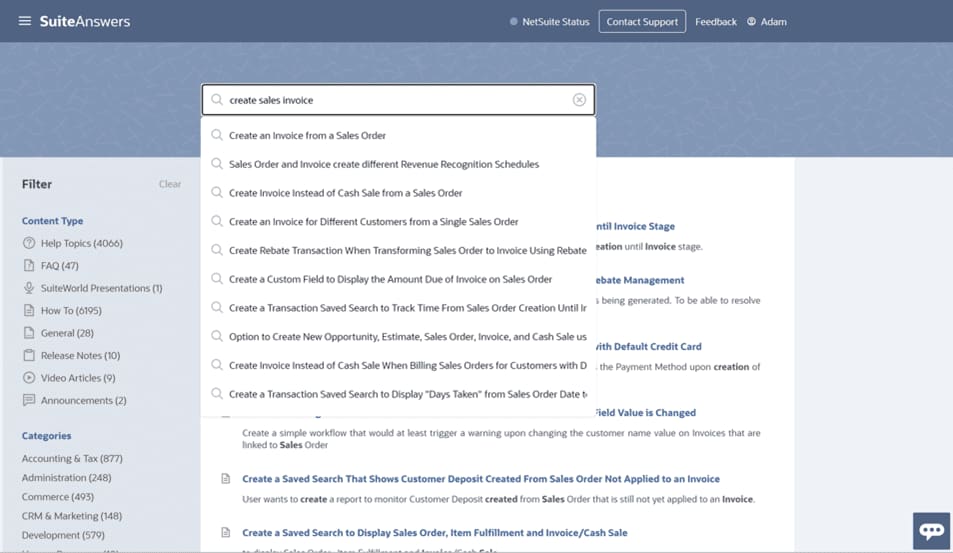The width and height of the screenshot is (953, 553).
Task: Click the 'Categories' filter heading
Action: 46,436
